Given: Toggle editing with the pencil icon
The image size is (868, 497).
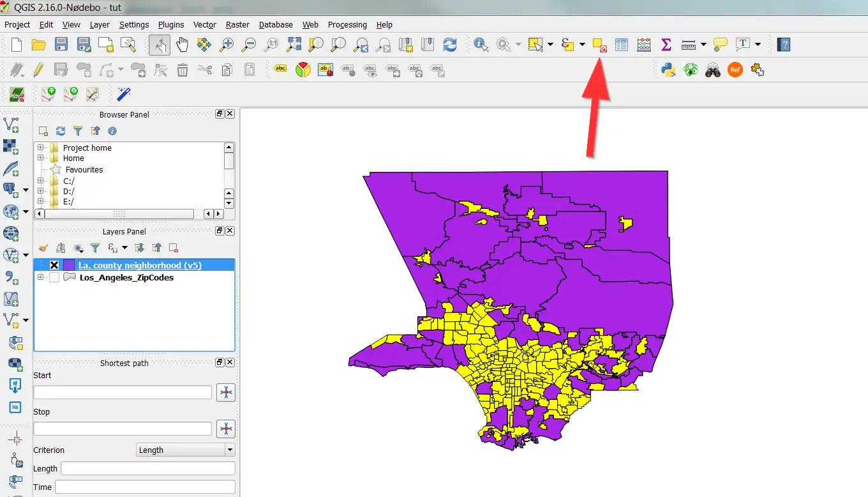Looking at the screenshot, I should point(38,70).
